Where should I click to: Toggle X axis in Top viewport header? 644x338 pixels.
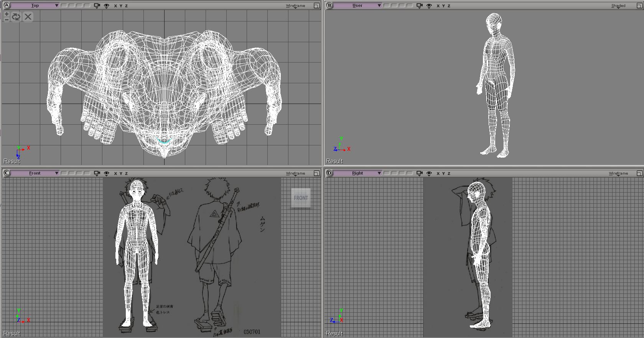pos(115,6)
